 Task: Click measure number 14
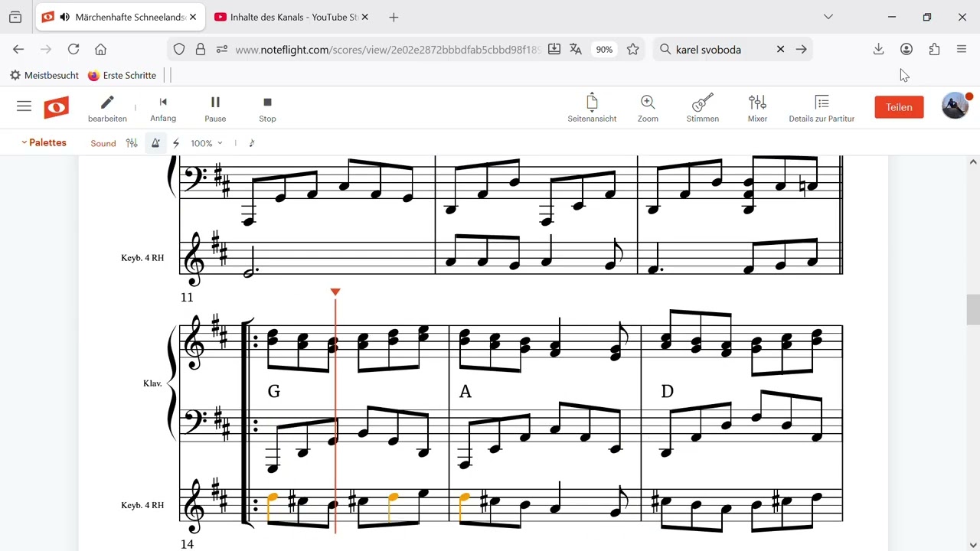tap(188, 544)
